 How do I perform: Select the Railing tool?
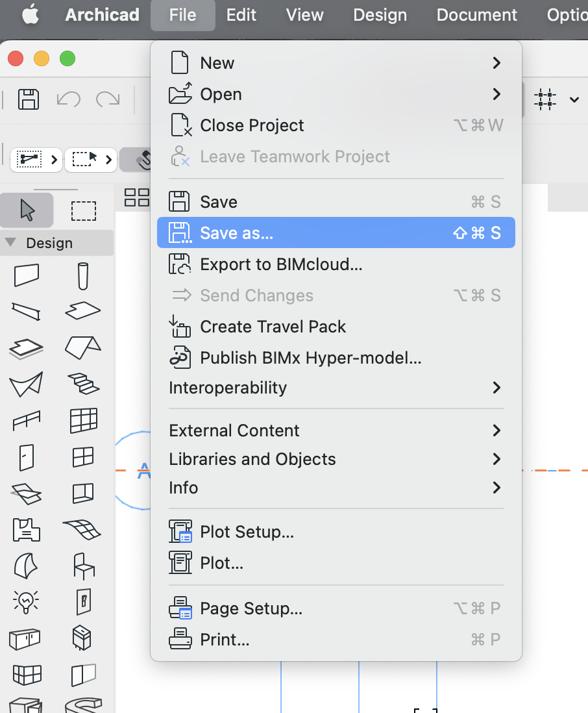coord(27,420)
